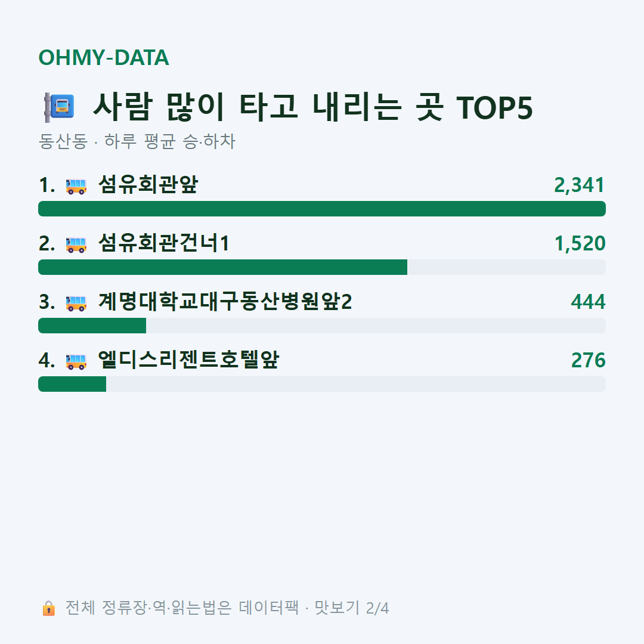
Task: Click the green bar for rank 4
Action: [x=72, y=383]
